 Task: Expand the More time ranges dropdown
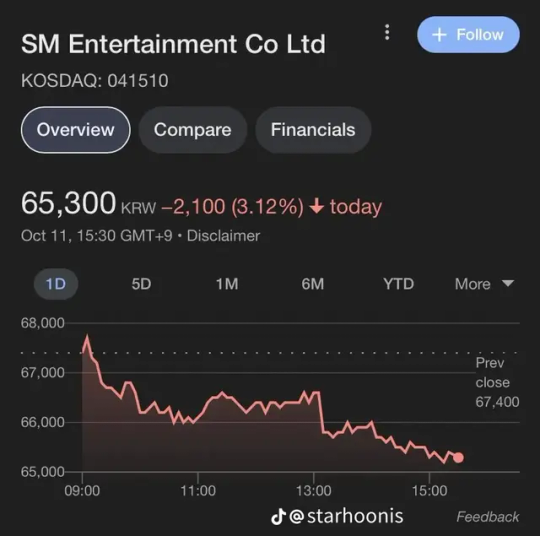(x=484, y=284)
